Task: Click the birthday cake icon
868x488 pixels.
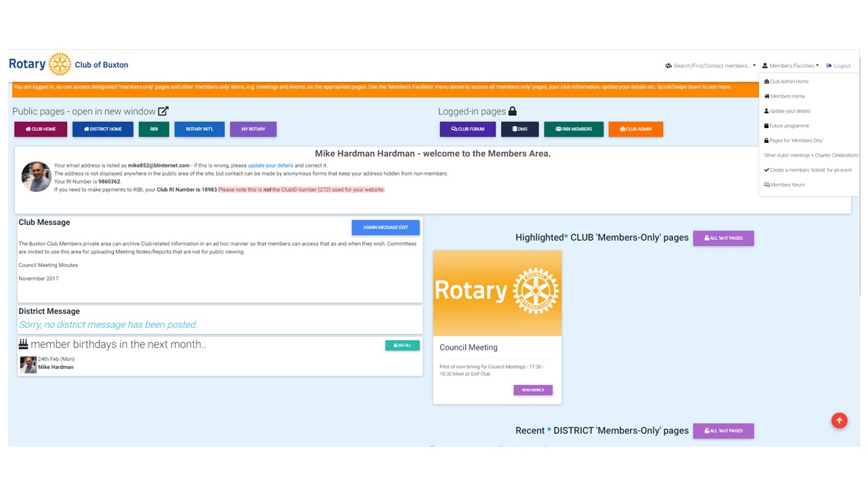Action: [x=23, y=344]
